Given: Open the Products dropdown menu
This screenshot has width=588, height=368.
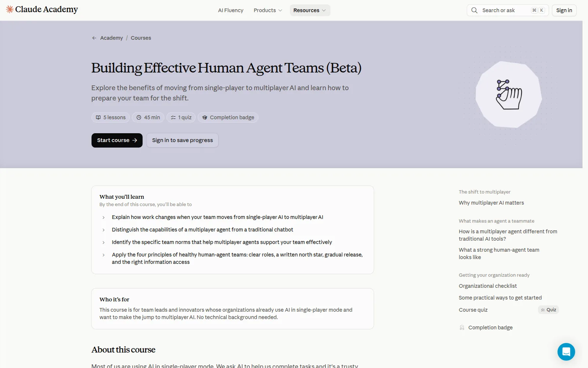Looking at the screenshot, I should (268, 10).
